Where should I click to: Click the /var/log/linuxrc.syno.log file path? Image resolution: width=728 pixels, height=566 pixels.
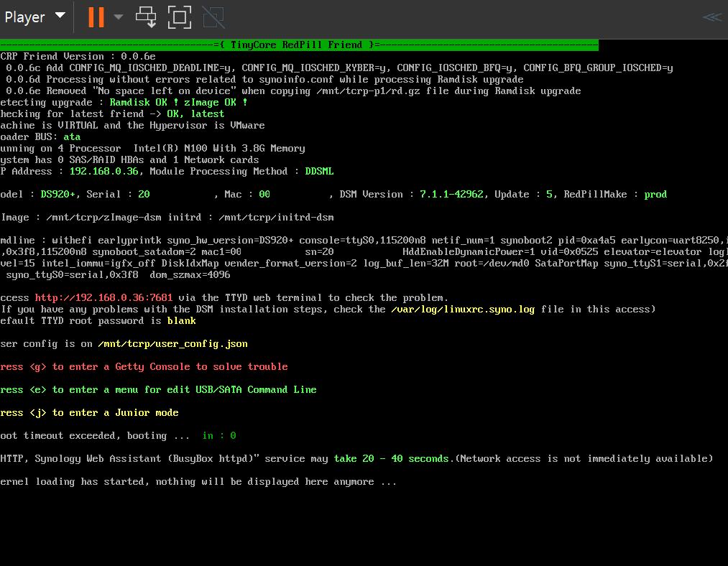click(x=463, y=309)
